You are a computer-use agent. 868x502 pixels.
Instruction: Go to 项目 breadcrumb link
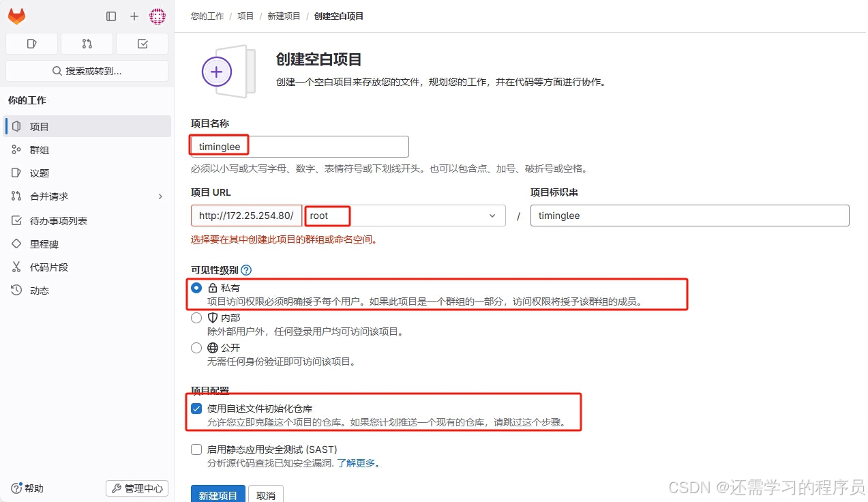(245, 16)
